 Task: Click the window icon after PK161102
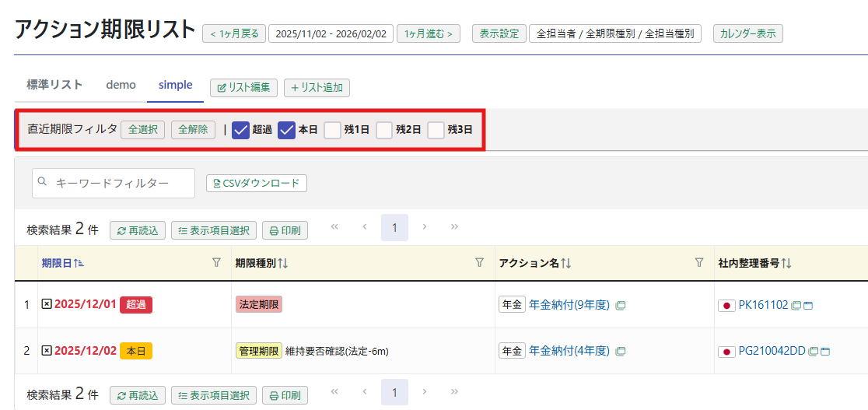(x=807, y=305)
